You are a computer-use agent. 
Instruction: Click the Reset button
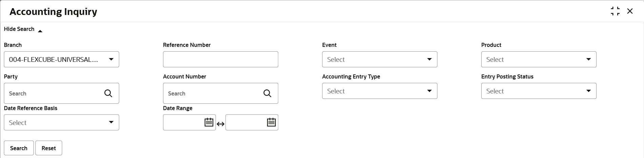pyautogui.click(x=49, y=148)
